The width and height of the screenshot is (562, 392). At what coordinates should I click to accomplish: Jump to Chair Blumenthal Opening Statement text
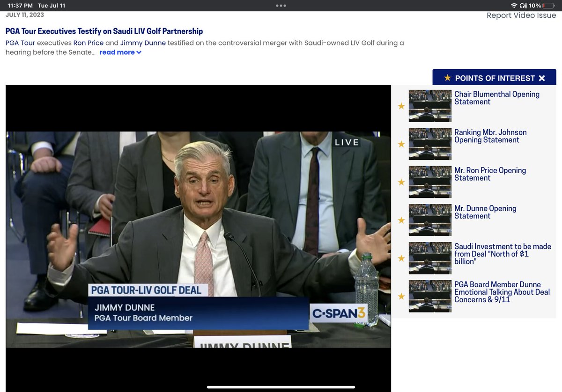coord(497,98)
